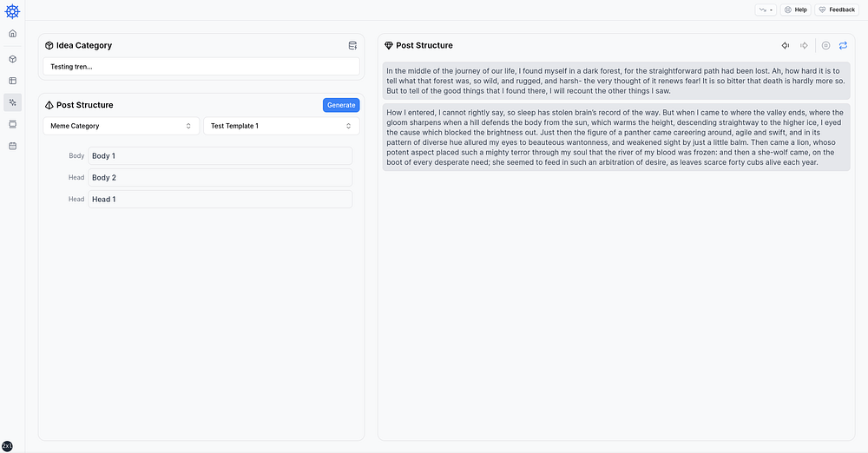Open the layout templates sidebar icon
This screenshot has height=453, width=868.
(13, 81)
